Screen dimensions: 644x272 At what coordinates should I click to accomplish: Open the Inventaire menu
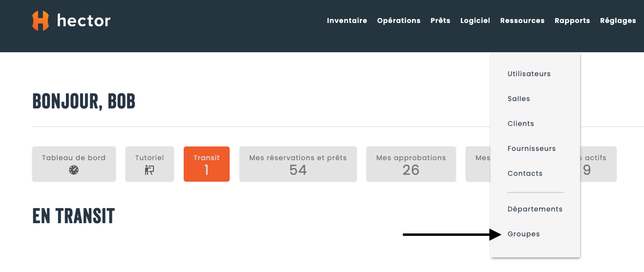[347, 21]
